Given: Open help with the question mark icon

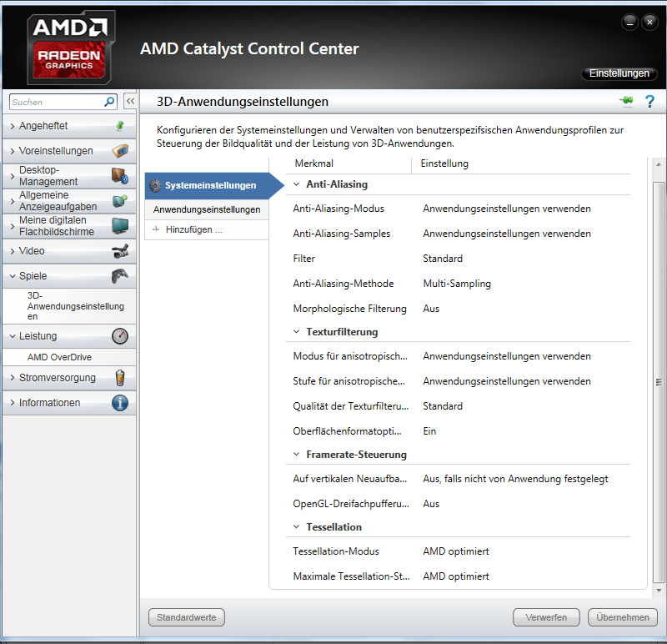Looking at the screenshot, I should [x=649, y=101].
